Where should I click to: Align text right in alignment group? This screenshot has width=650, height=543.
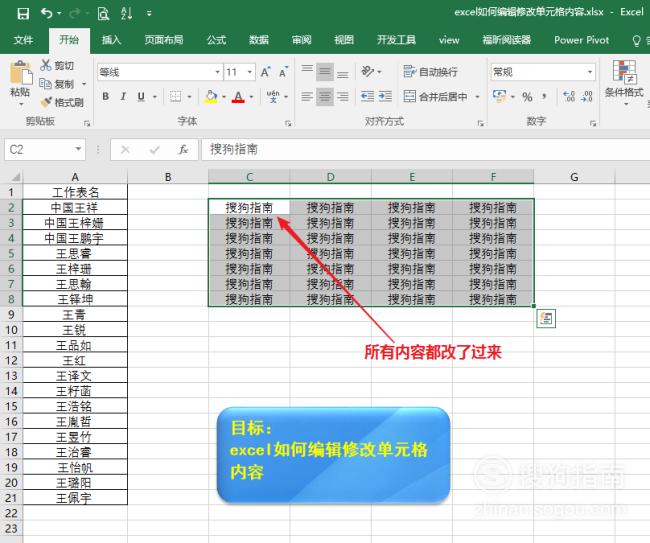(x=342, y=97)
